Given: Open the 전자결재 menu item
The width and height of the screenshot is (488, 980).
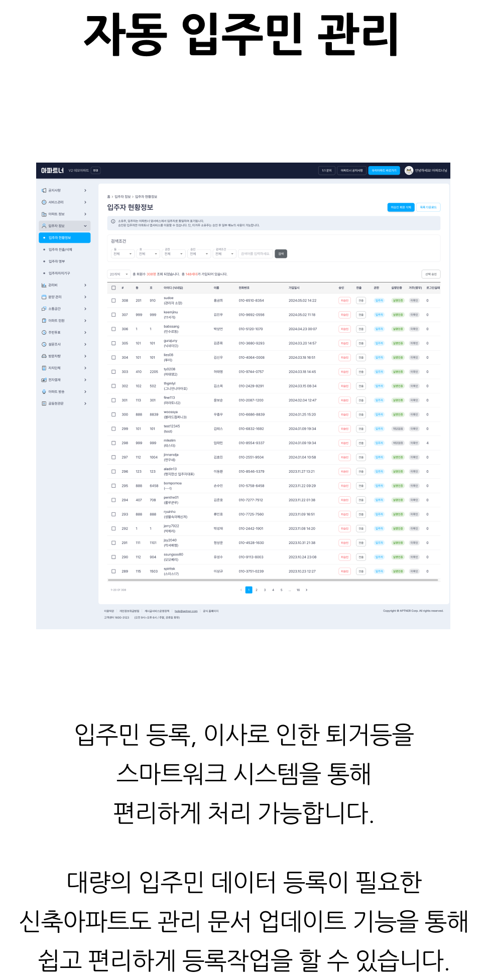Looking at the screenshot, I should [x=65, y=380].
